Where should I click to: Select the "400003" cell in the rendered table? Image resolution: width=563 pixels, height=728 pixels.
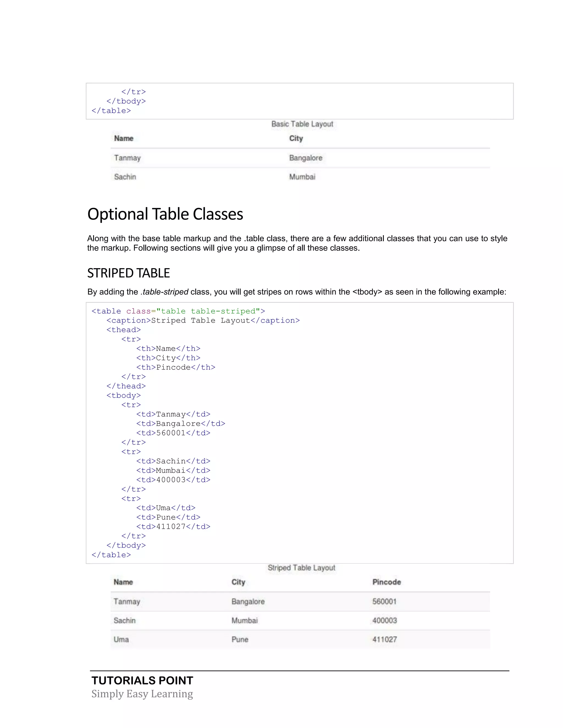[x=385, y=620]
